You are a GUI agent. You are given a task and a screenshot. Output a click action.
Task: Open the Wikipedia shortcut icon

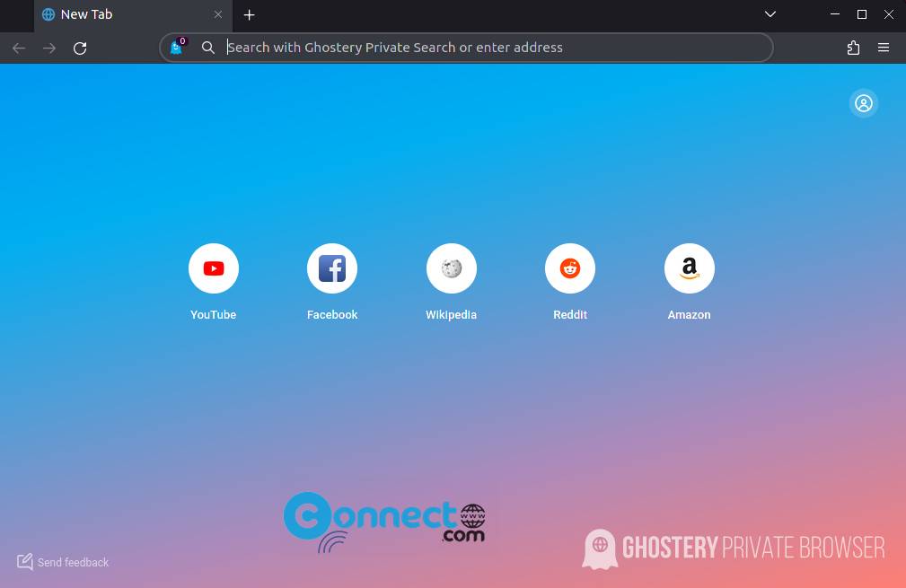click(x=452, y=268)
